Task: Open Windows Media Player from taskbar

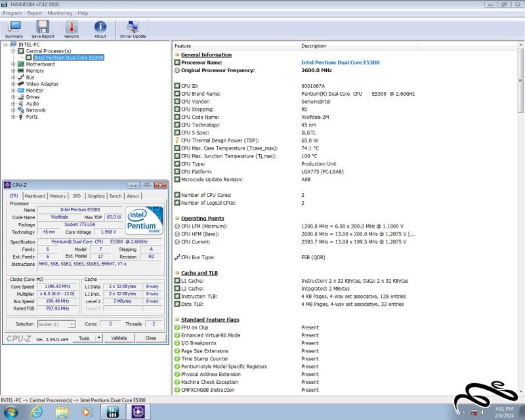Action: (87, 411)
